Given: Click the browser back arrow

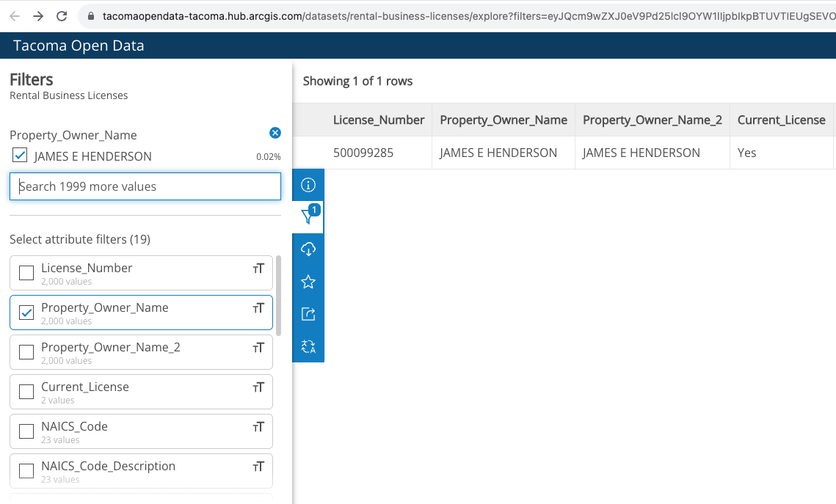Looking at the screenshot, I should pos(15,16).
